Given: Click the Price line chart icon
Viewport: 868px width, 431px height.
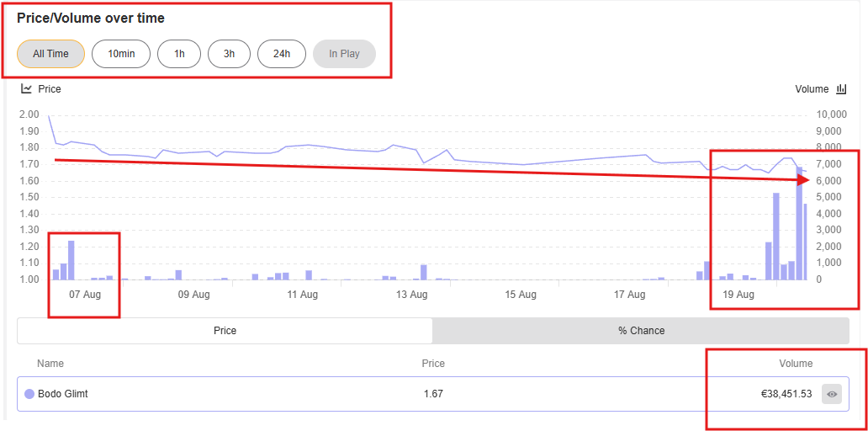Looking at the screenshot, I should coord(26,88).
